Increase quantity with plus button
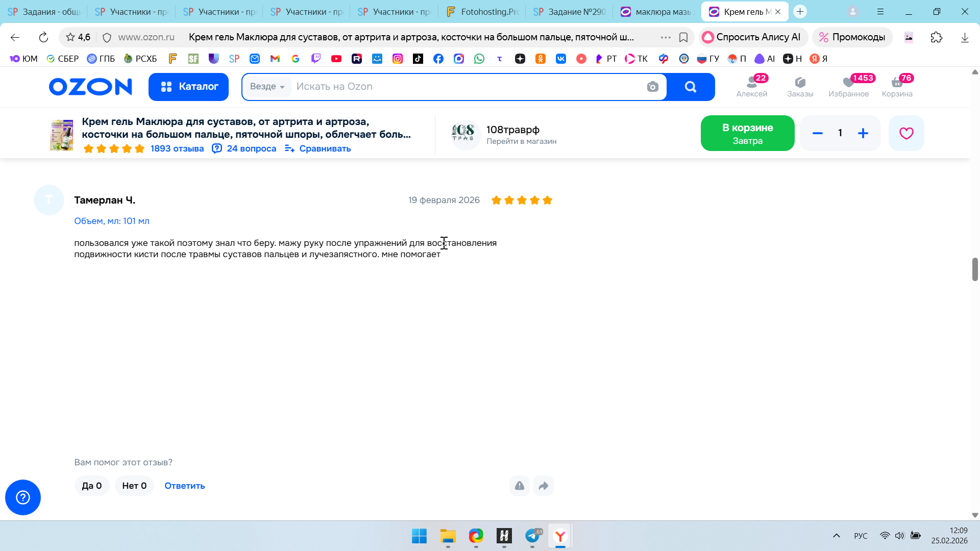 click(x=863, y=133)
